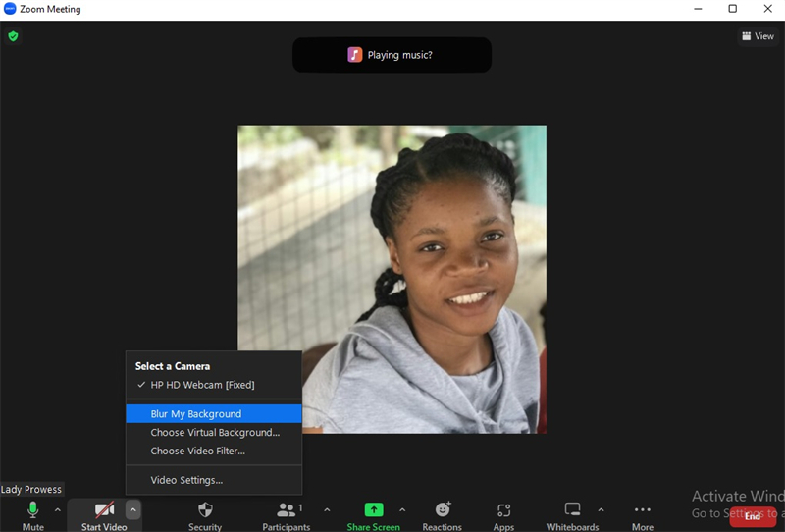Select Blur My Background
The height and width of the screenshot is (532, 785).
[x=196, y=414]
